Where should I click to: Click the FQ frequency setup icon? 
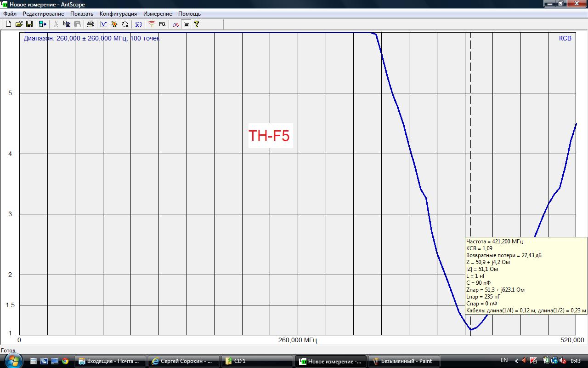coord(162,24)
